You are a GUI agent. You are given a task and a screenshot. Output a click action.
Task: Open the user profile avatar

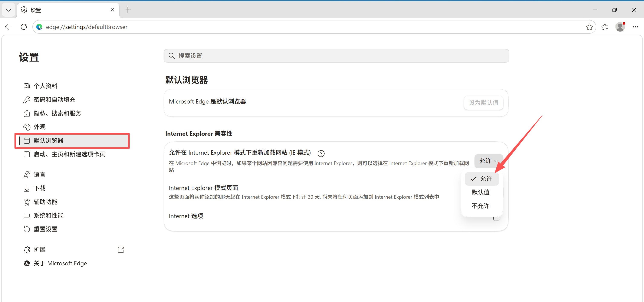click(620, 27)
